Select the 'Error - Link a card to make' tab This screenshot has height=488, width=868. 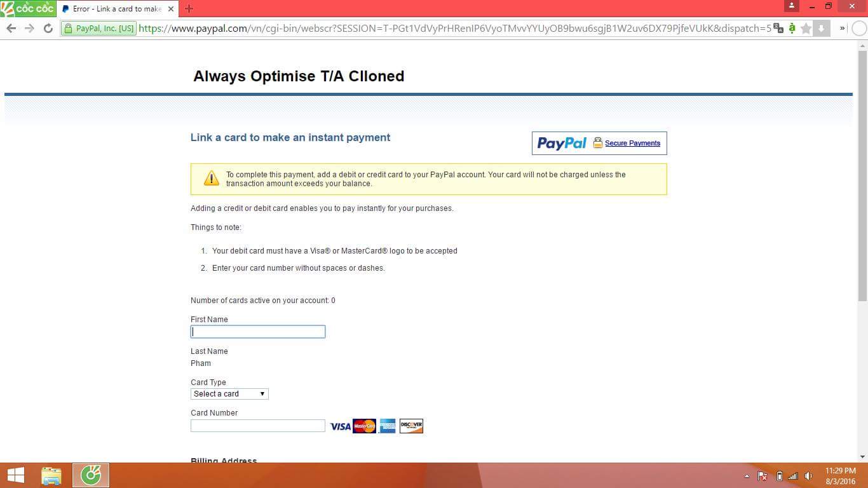(118, 9)
